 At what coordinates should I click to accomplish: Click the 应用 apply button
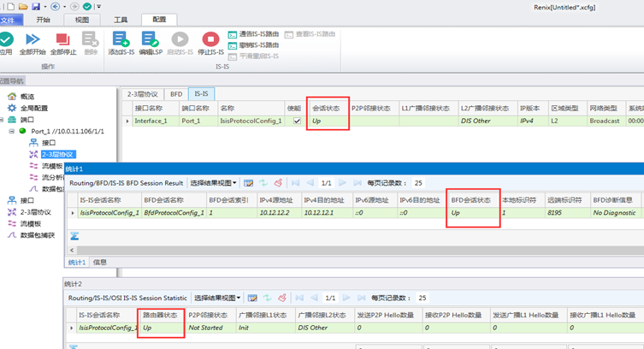click(6, 43)
